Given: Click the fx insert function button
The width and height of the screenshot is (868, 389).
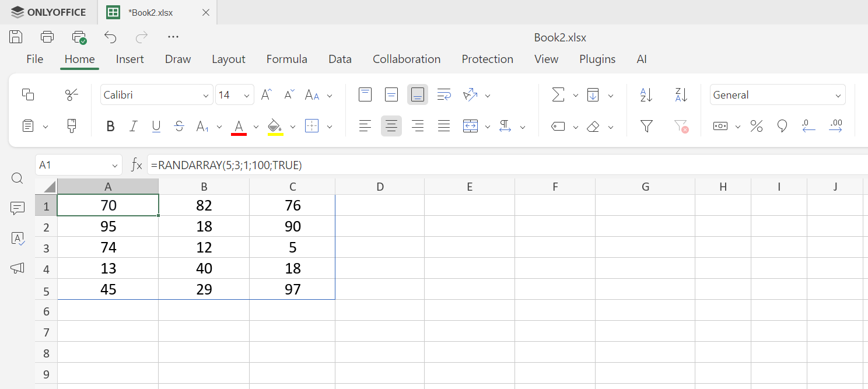Looking at the screenshot, I should coord(136,165).
